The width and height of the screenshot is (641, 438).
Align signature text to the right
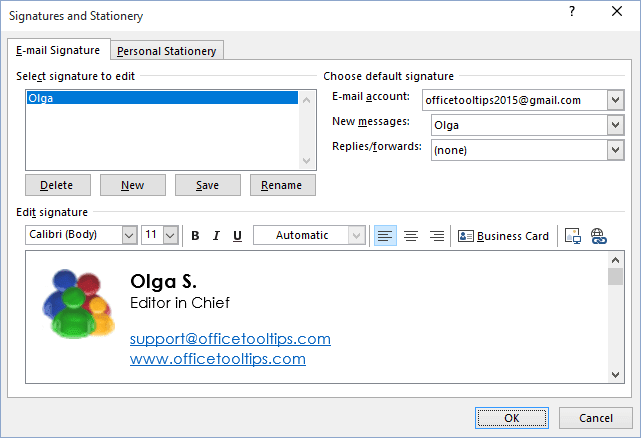click(x=436, y=236)
